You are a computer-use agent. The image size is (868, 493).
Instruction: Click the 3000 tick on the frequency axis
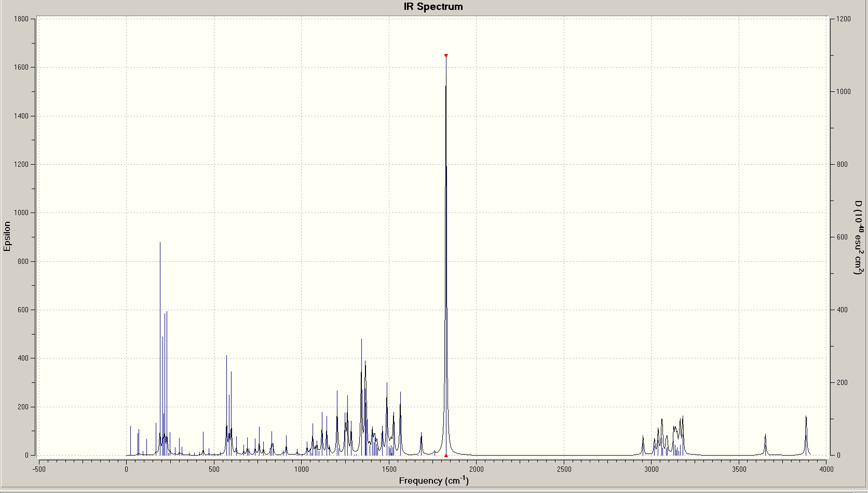[652, 469]
